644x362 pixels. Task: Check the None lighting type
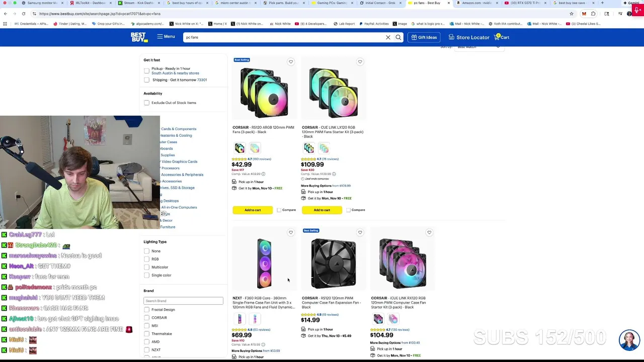tap(146, 251)
